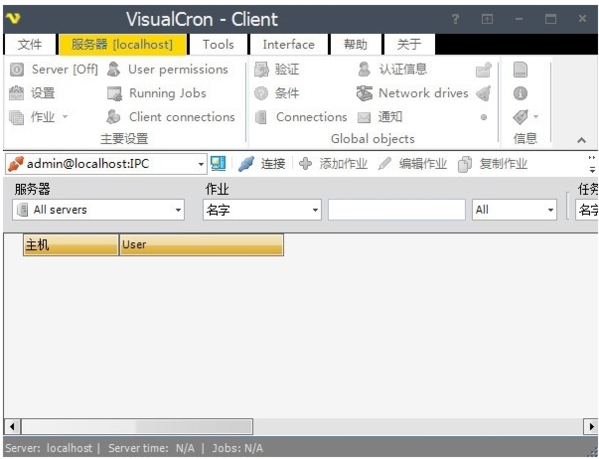Click 复制作业 copy job button
Viewport: 599px width, 459px height.
[x=493, y=164]
